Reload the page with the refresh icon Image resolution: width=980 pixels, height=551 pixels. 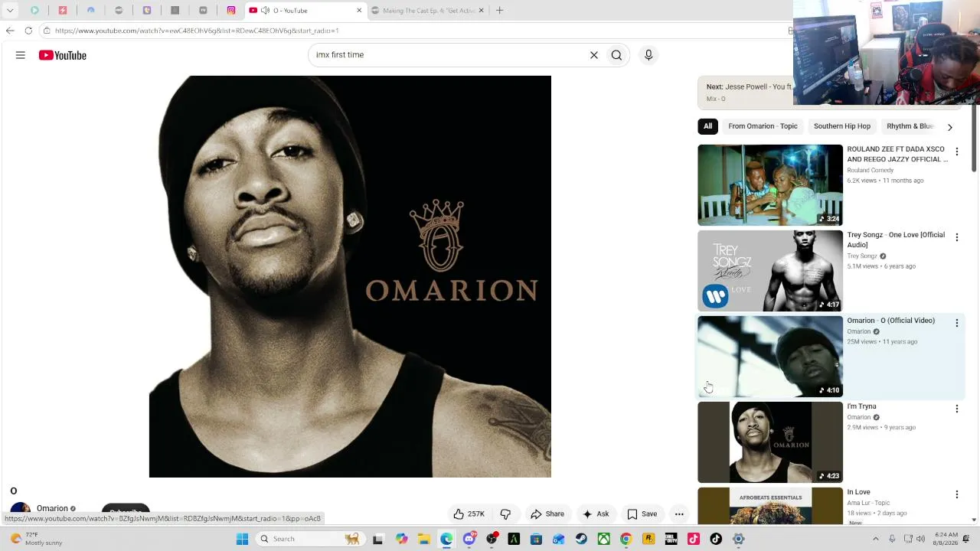click(28, 31)
